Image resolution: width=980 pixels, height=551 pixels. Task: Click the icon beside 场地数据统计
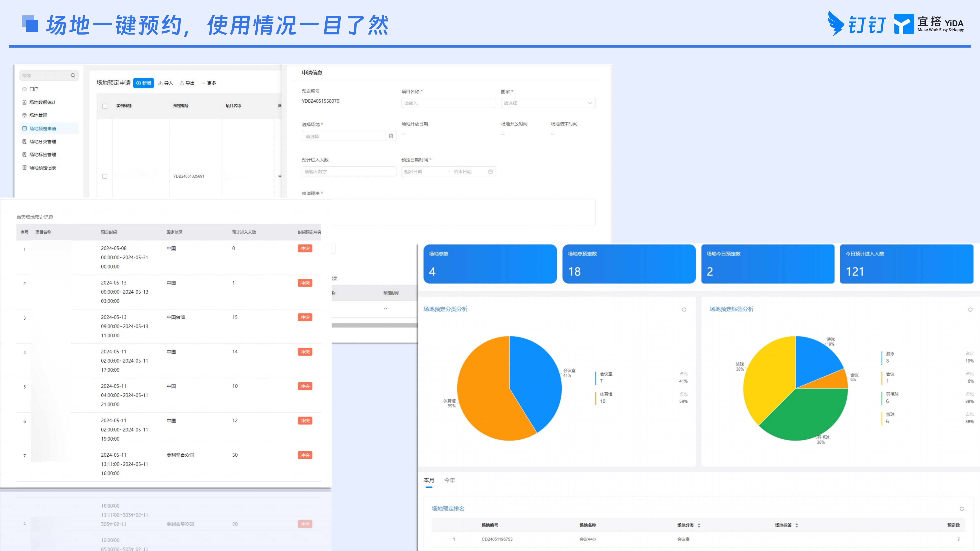[x=24, y=102]
